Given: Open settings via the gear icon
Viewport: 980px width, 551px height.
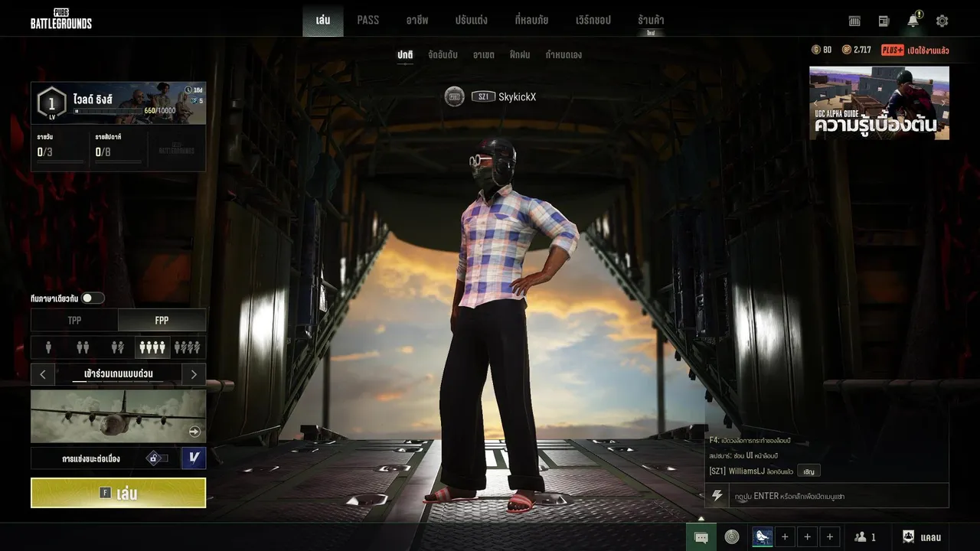Looking at the screenshot, I should tap(942, 21).
